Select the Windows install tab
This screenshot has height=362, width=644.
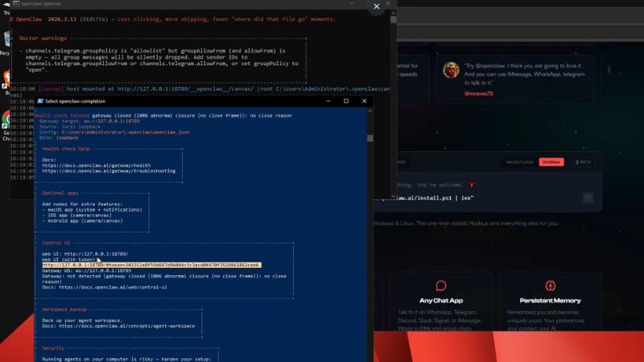tap(551, 162)
